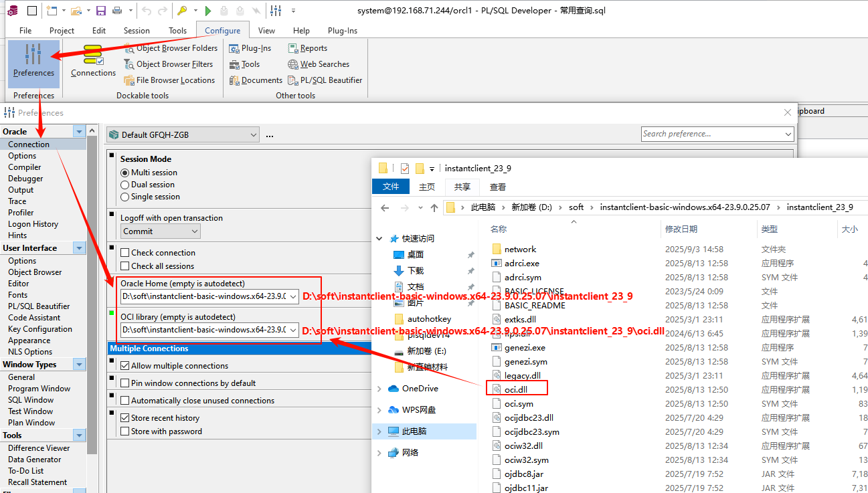Open Plug-Ins configuration in the ribbon
This screenshot has height=493, width=868.
coord(250,48)
